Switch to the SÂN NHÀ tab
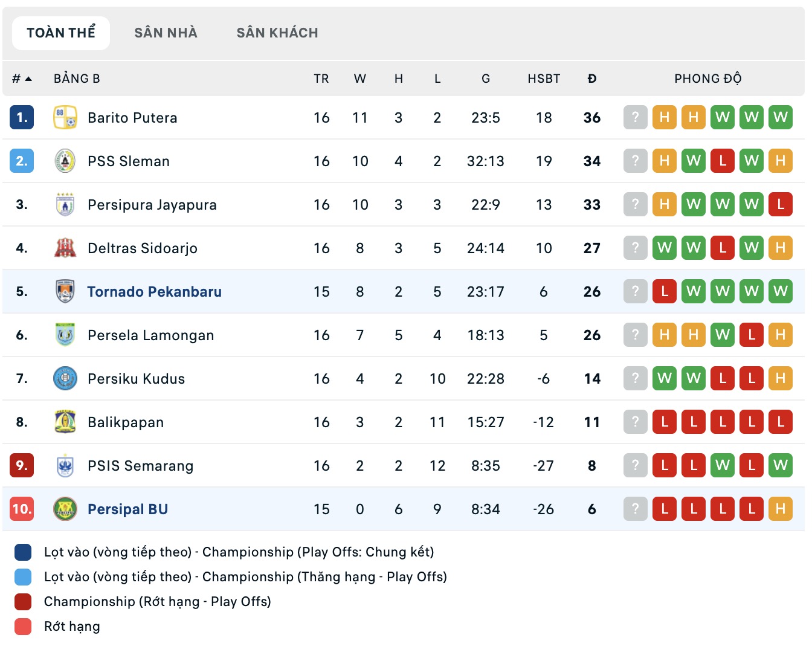 click(x=166, y=33)
